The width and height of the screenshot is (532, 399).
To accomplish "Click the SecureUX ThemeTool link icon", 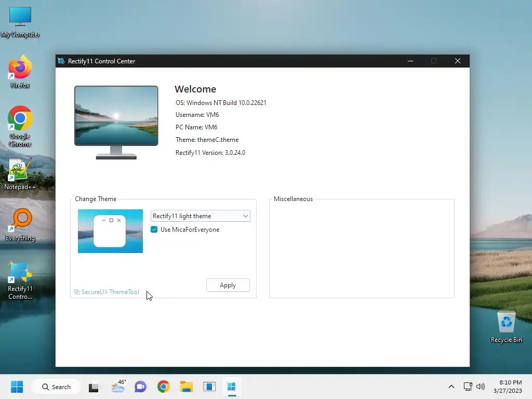I will [77, 292].
